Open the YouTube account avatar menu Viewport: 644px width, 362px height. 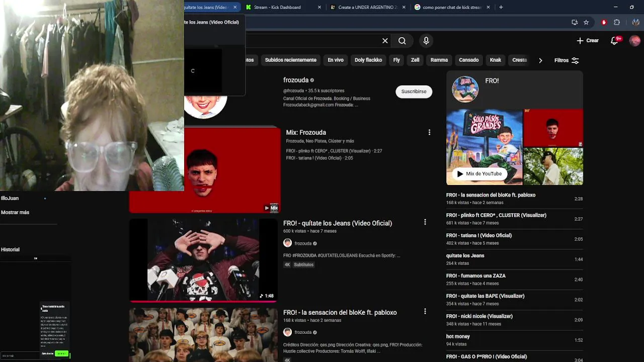point(634,41)
